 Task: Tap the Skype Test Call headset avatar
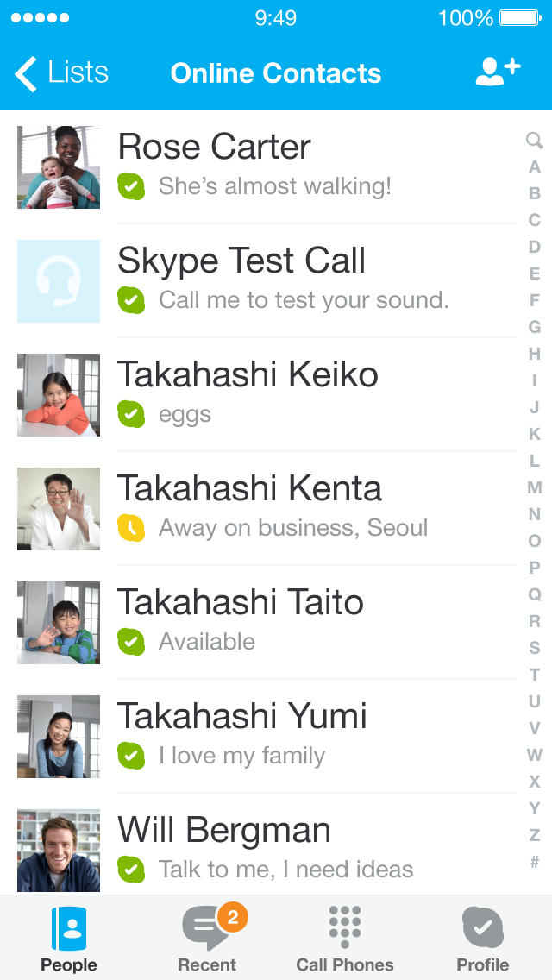[x=59, y=281]
